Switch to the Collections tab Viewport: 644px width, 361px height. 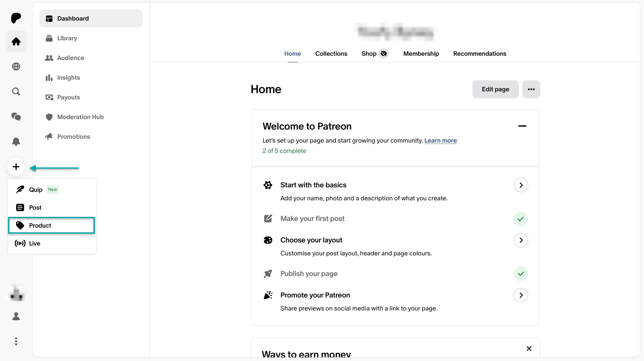click(x=331, y=54)
